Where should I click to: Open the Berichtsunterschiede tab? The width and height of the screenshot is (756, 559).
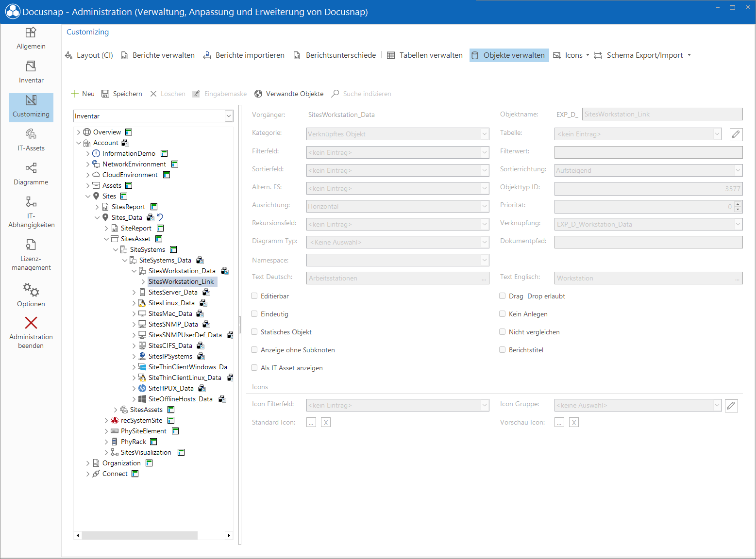pyautogui.click(x=335, y=55)
